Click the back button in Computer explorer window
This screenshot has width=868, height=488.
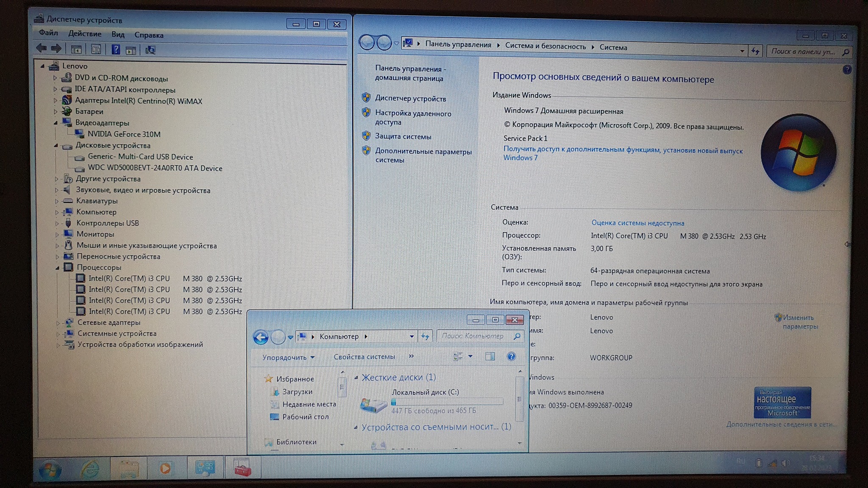(x=261, y=337)
